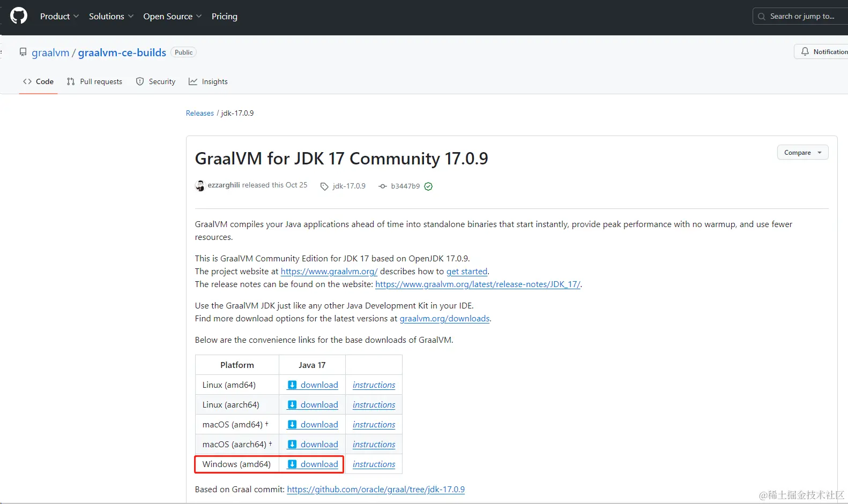The width and height of the screenshot is (848, 504).
Task: Open ezzarghili user profile link
Action: (x=224, y=185)
